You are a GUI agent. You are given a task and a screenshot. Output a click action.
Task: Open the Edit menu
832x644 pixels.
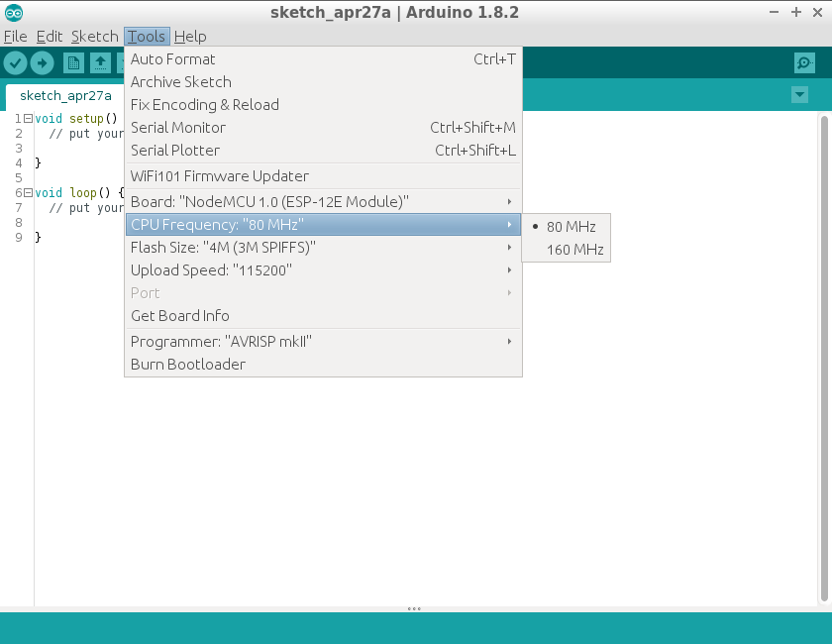click(x=50, y=37)
